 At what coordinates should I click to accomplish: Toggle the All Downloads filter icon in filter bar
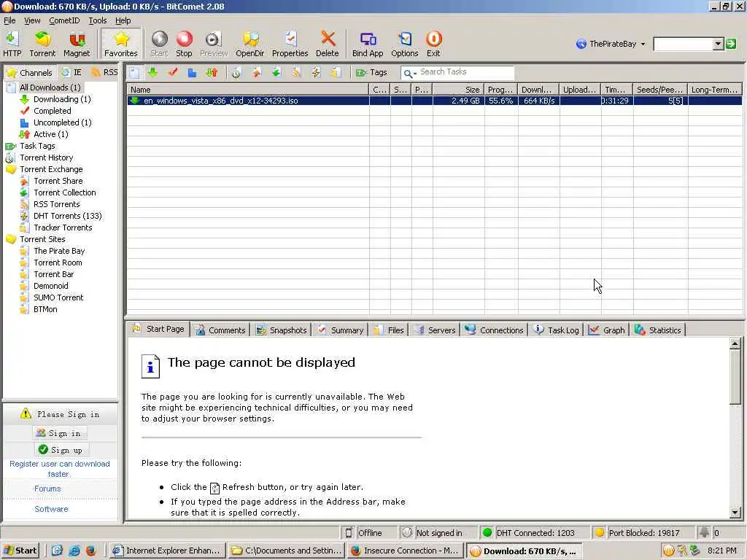(x=135, y=72)
